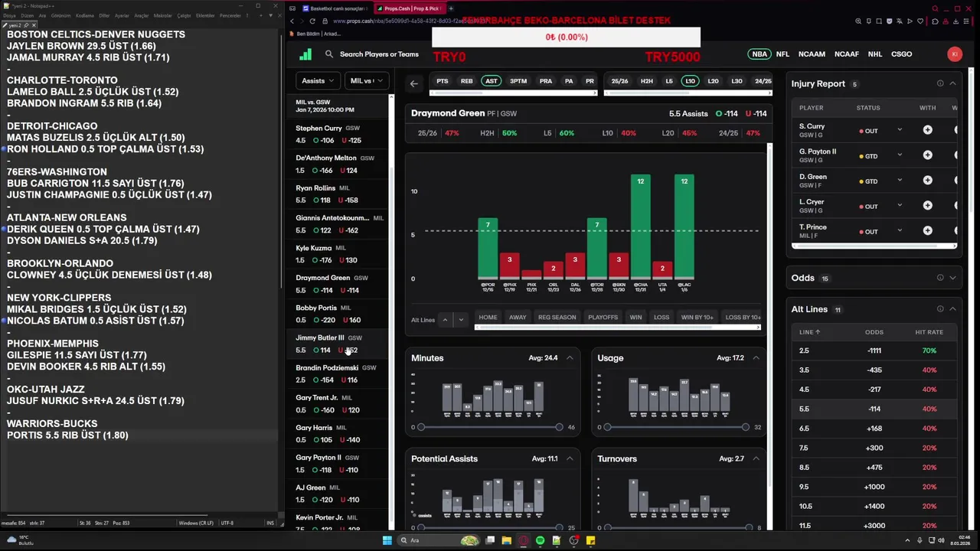Add L. Cryer with the plus icon
The width and height of the screenshot is (980, 551).
click(x=927, y=206)
